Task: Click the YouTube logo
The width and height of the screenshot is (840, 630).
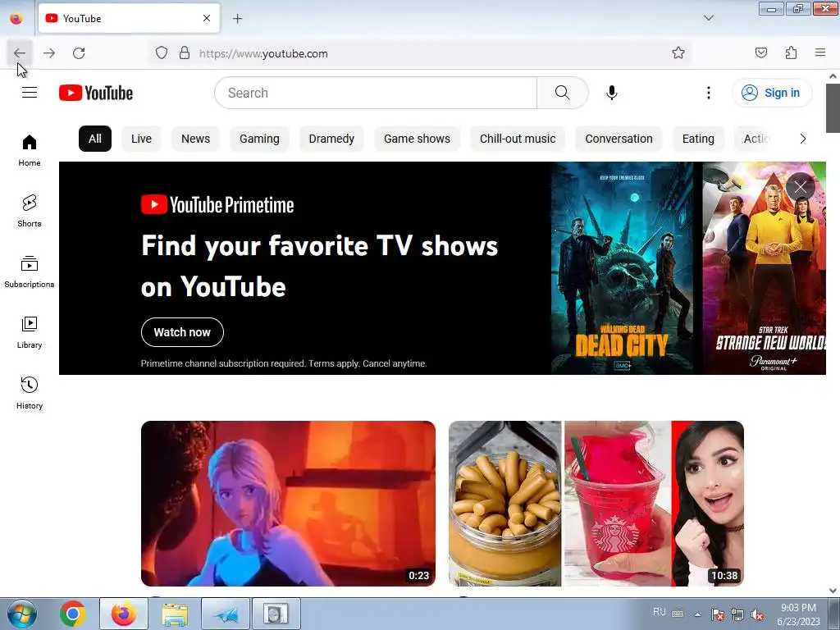Action: pyautogui.click(x=96, y=93)
